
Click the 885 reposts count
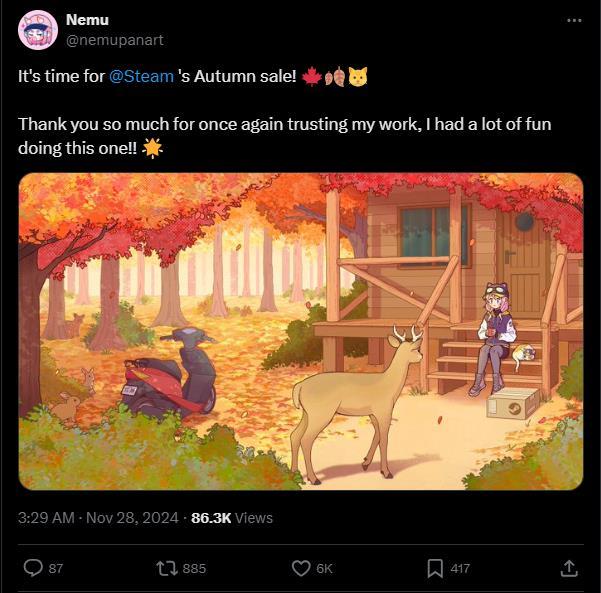(x=194, y=568)
